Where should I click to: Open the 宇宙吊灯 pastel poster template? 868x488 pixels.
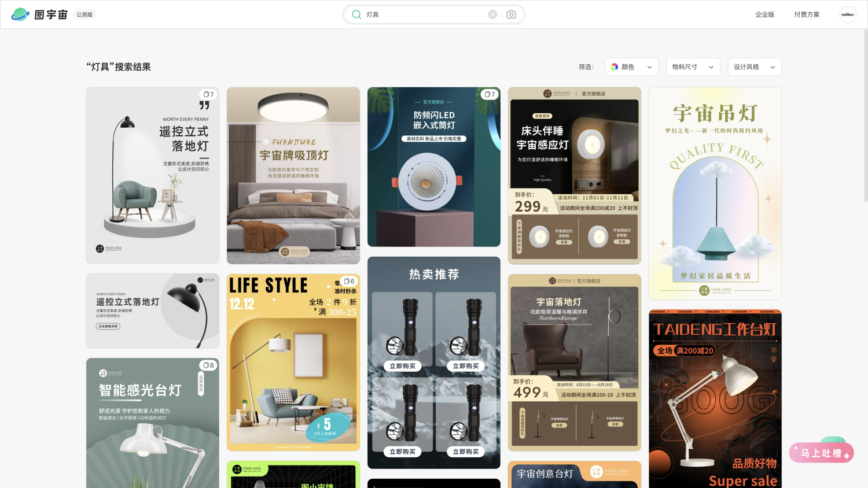click(x=715, y=194)
